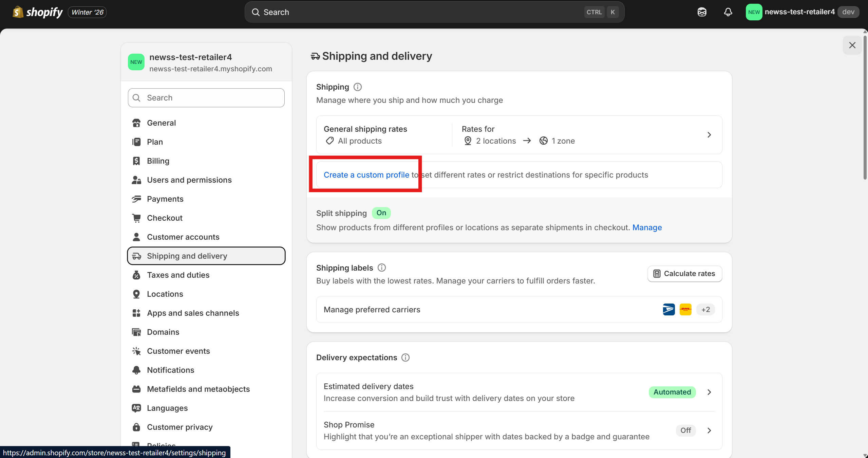The height and width of the screenshot is (458, 868).
Task: Open Taxes and duties settings
Action: tap(178, 275)
